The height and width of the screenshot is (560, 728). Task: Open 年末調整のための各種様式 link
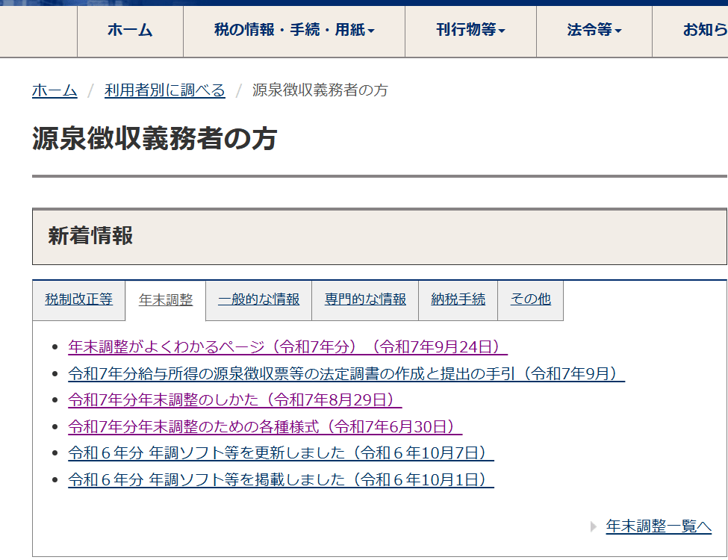tap(264, 427)
